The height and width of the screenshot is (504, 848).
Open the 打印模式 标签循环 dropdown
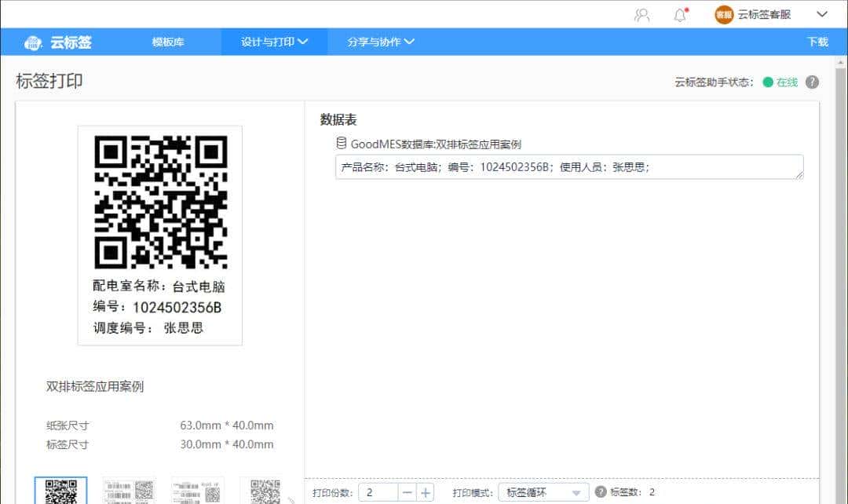[543, 492]
